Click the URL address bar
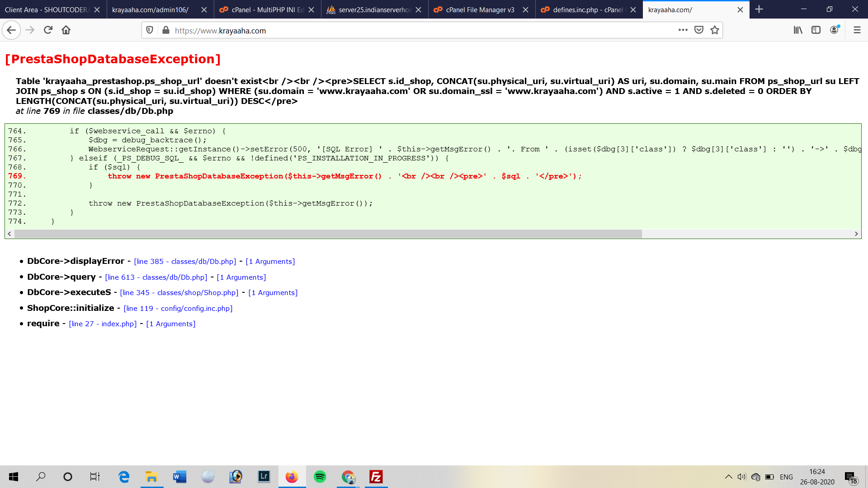This screenshot has height=488, width=868. (407, 31)
